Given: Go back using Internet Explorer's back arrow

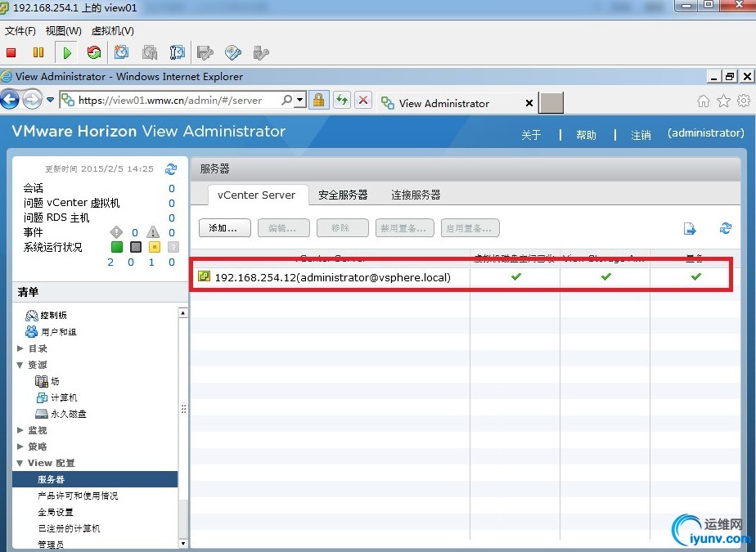Looking at the screenshot, I should point(10,100).
